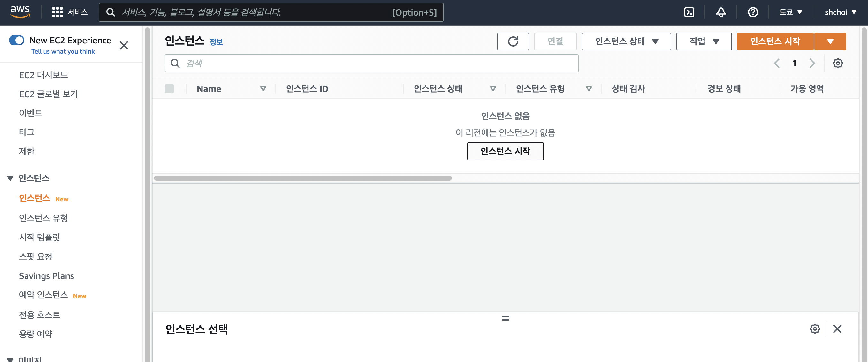Open 스팟 요청 in sidebar
Screen dimensions: 868x362
tap(36, 256)
